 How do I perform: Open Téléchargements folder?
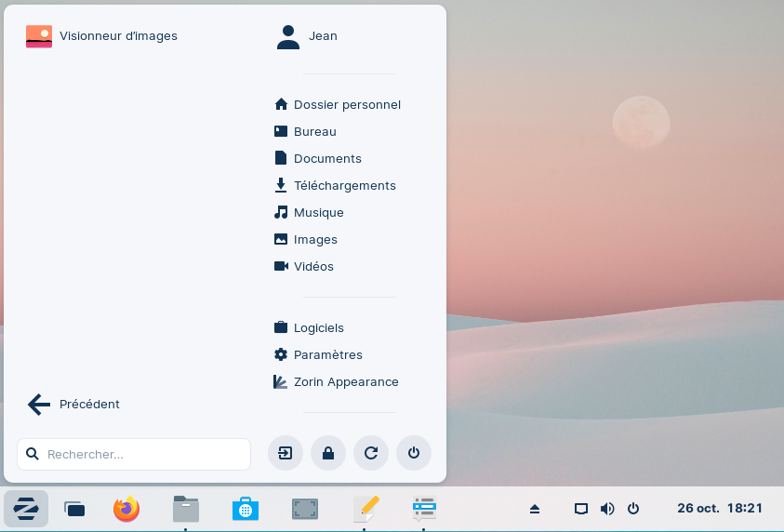336,185
